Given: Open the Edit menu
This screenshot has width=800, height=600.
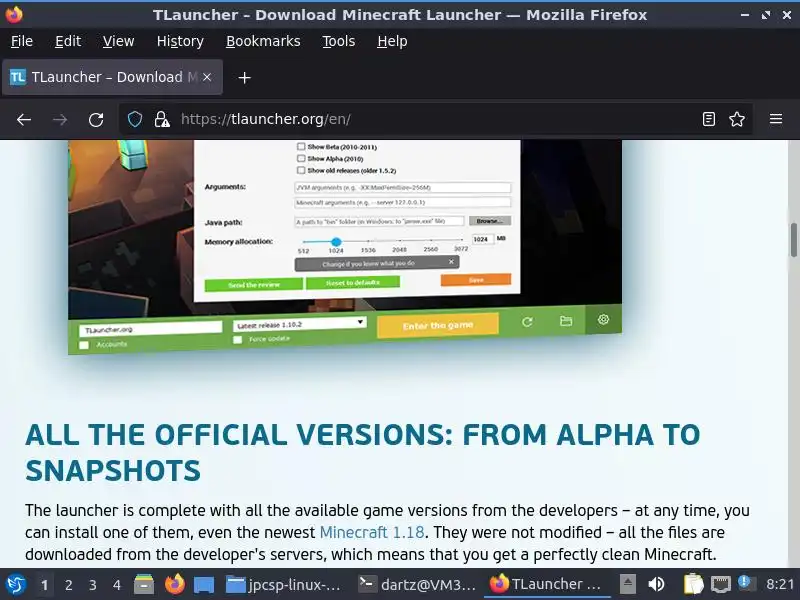Looking at the screenshot, I should pyautogui.click(x=68, y=41).
